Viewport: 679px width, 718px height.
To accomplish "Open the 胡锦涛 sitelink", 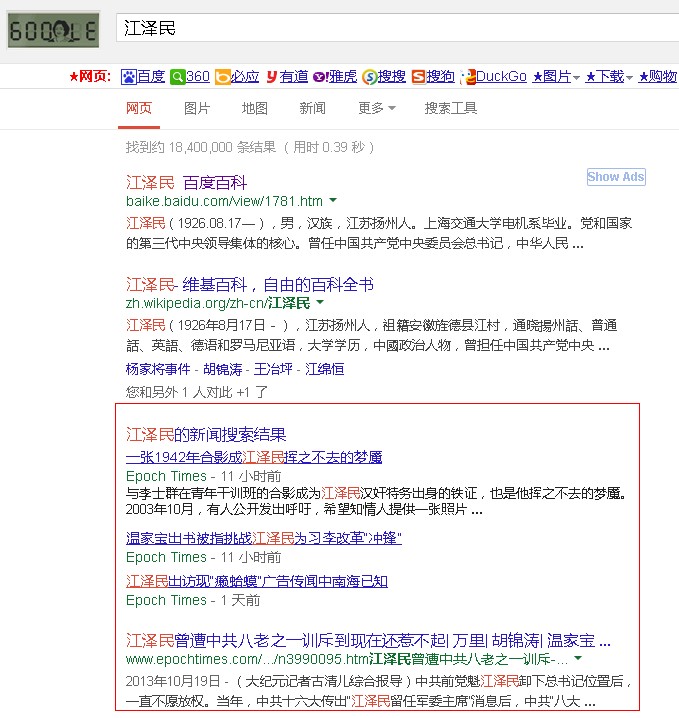I will click(223, 369).
